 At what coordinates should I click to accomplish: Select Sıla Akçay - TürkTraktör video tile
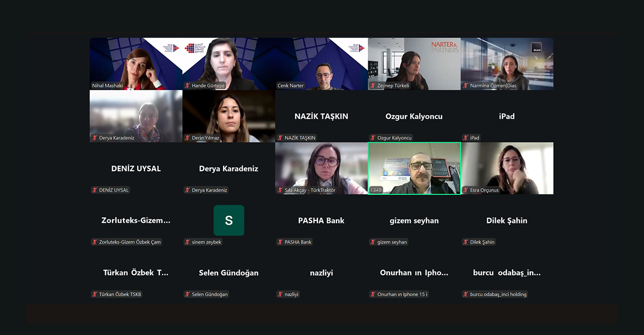(x=321, y=169)
